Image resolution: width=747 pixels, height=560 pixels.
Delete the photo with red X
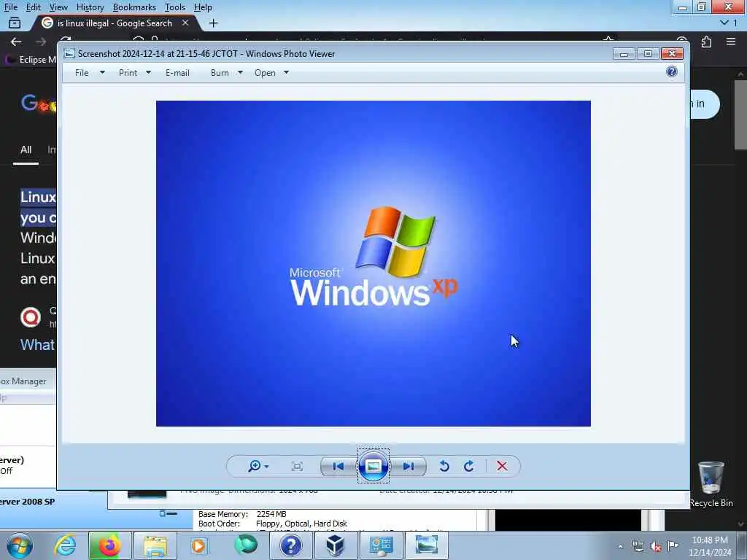click(x=502, y=466)
